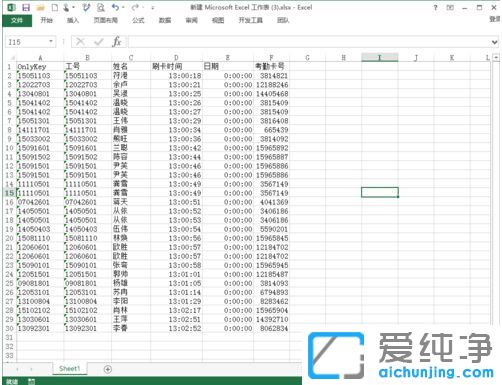Select column I header
This screenshot has width=502, height=385.
(x=380, y=58)
